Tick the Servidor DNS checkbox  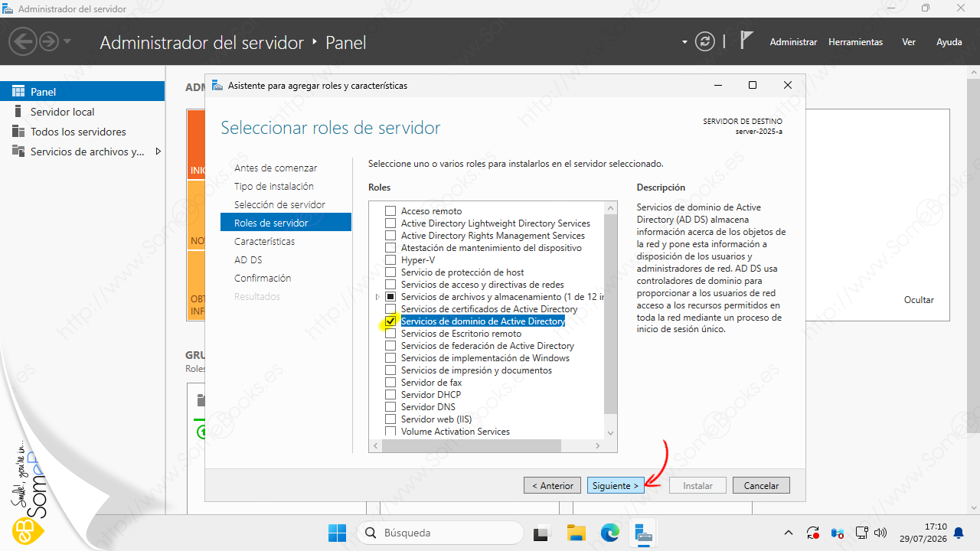tap(390, 407)
